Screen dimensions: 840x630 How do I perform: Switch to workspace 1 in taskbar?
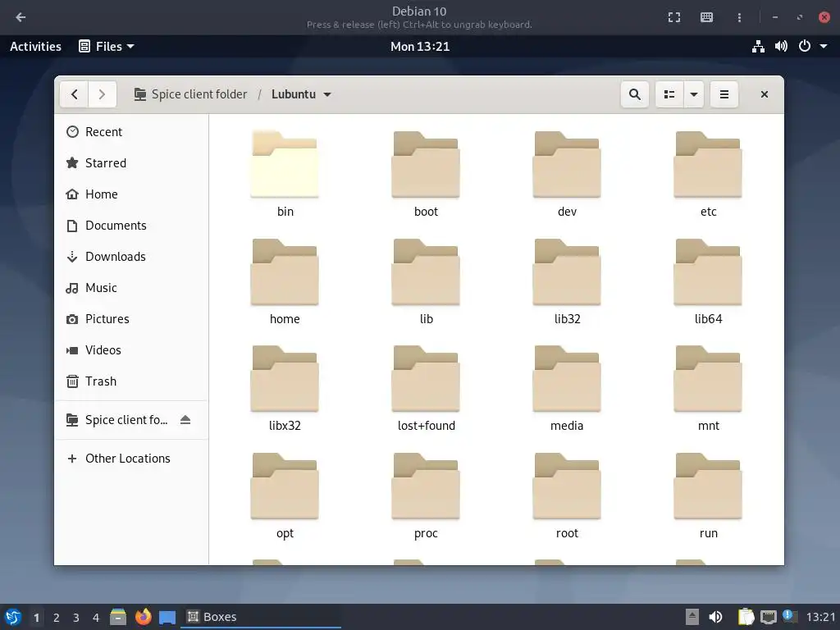tap(36, 618)
